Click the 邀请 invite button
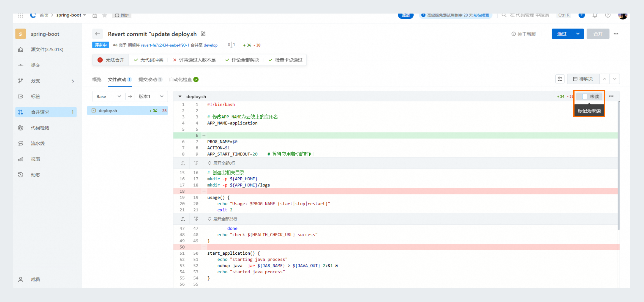This screenshot has height=302, width=644. [x=405, y=16]
